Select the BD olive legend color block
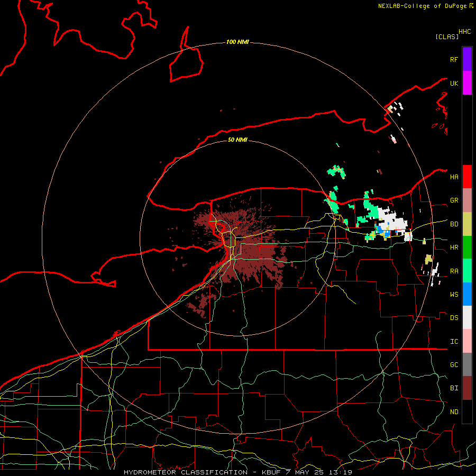476x476 pixels. coord(467,224)
